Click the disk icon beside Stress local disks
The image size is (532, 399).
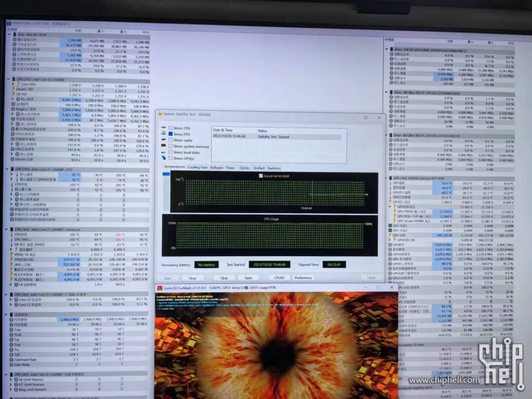tap(163, 152)
